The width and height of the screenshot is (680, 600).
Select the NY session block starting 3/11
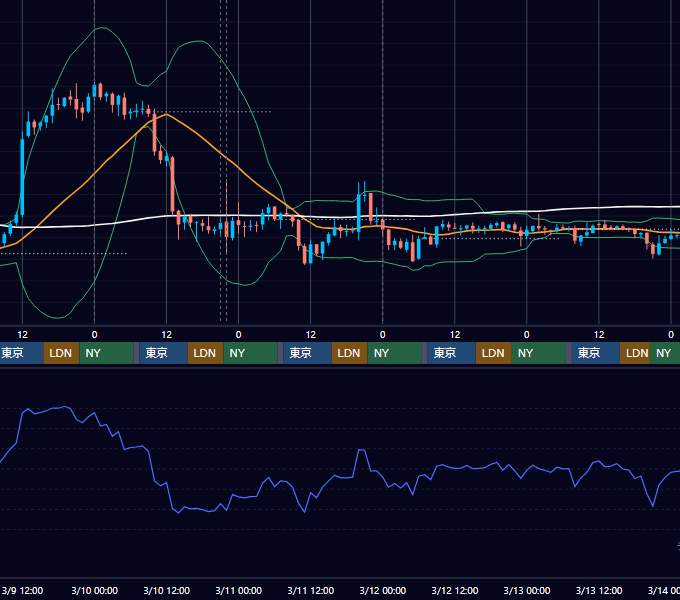[x=394, y=353]
